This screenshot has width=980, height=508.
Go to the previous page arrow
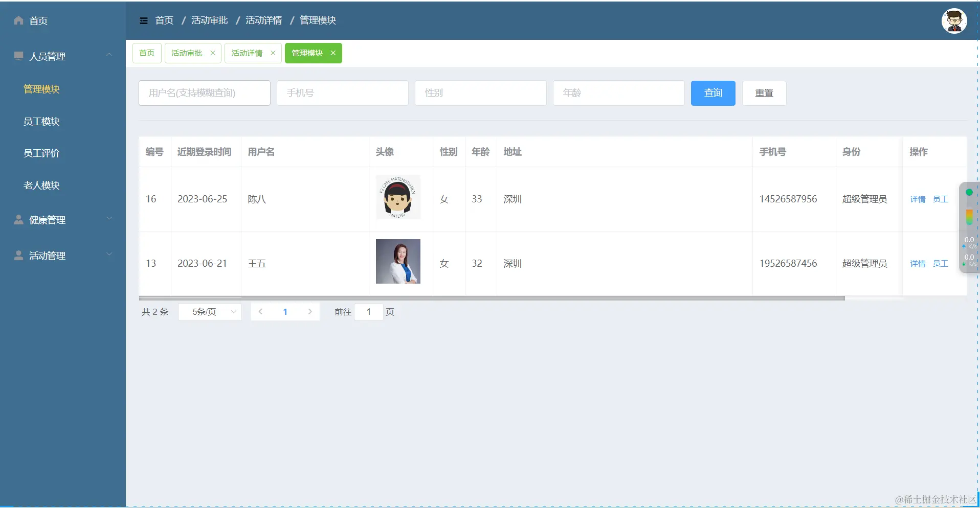tap(260, 312)
